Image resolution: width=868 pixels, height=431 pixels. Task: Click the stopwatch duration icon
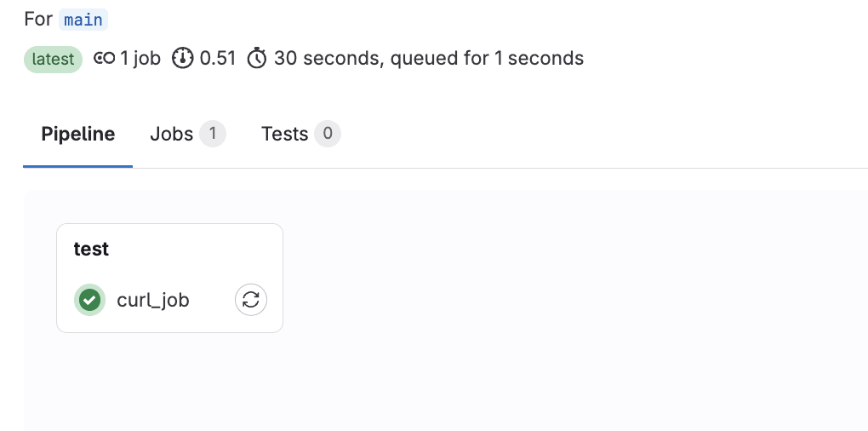point(257,58)
